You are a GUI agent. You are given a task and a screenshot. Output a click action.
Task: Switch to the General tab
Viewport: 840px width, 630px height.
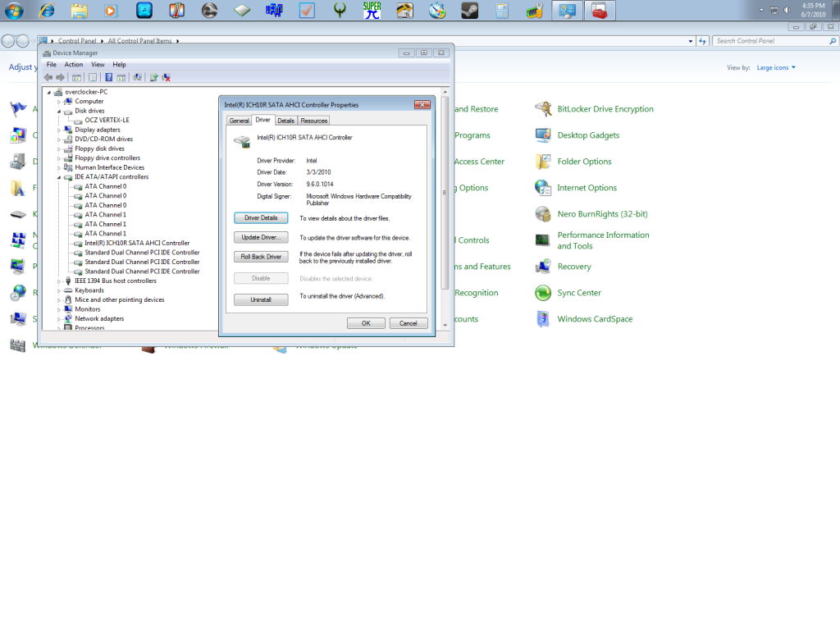coord(239,121)
